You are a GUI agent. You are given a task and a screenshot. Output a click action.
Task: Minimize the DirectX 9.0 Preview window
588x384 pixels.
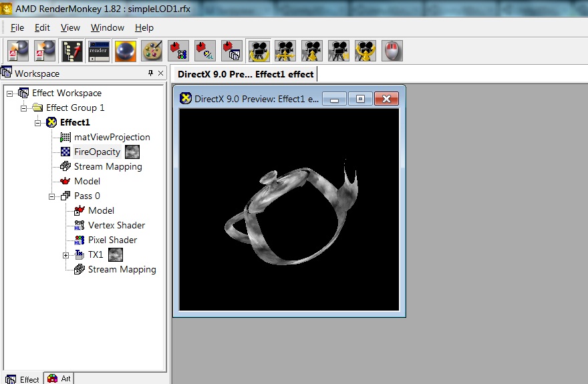pos(335,99)
